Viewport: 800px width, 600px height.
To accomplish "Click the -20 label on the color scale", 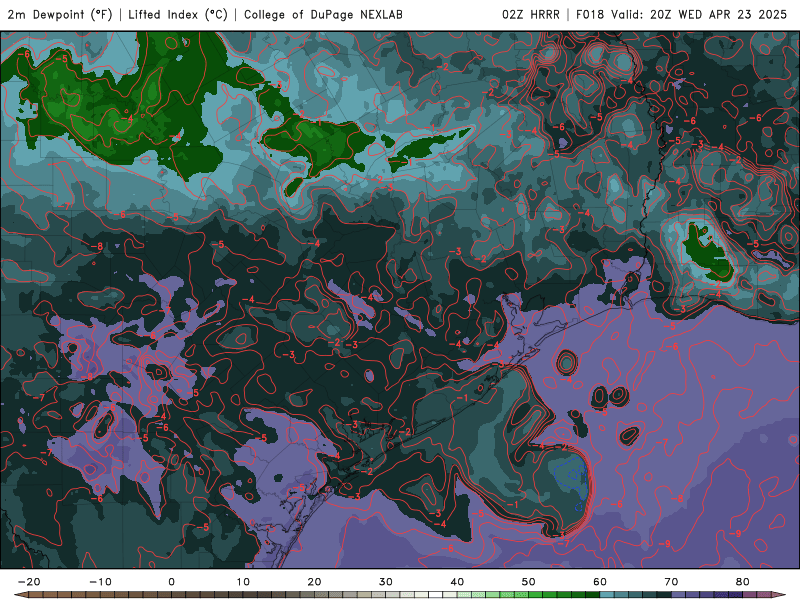I will pos(29,582).
